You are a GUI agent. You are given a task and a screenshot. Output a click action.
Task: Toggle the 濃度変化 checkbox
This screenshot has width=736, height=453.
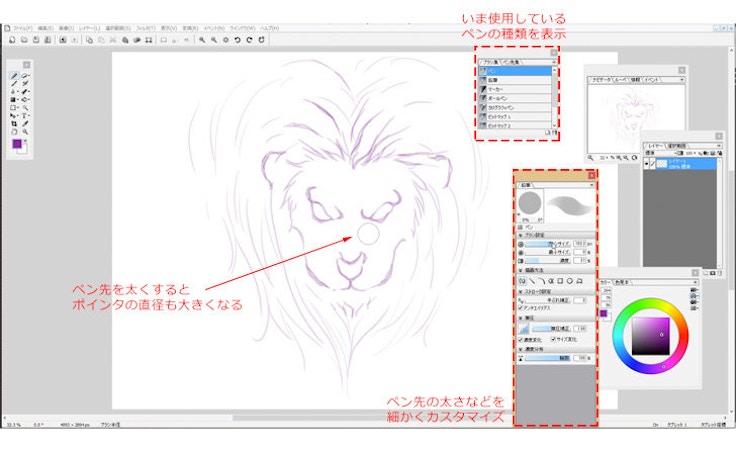tap(520, 337)
